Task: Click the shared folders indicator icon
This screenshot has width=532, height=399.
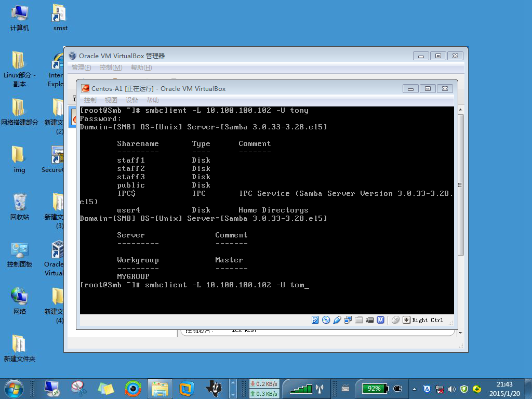Action: [358, 320]
